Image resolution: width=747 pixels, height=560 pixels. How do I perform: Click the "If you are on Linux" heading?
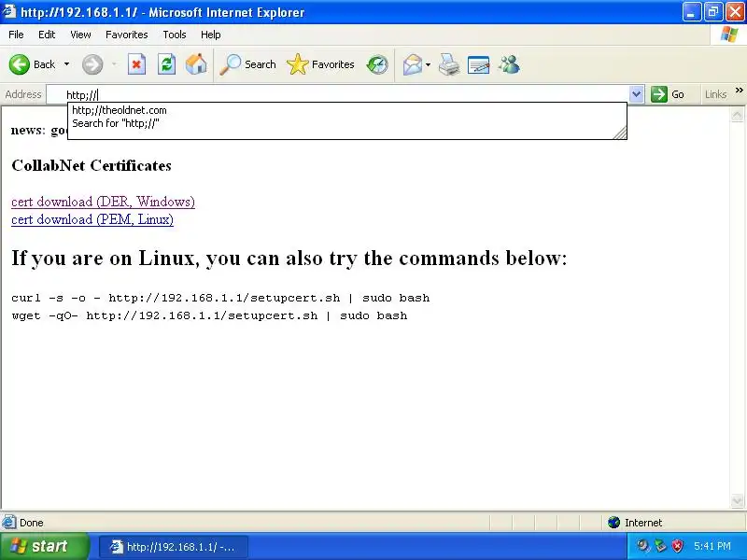[x=289, y=259]
